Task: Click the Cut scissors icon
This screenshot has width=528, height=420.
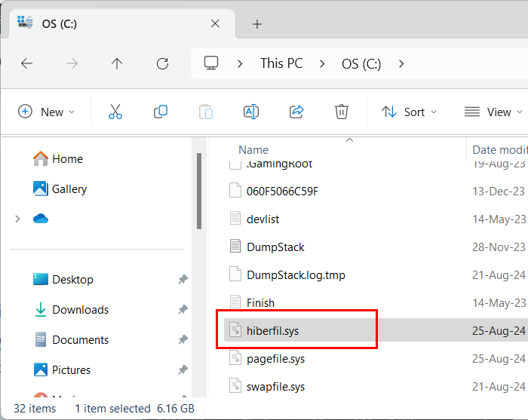Action: (x=115, y=112)
